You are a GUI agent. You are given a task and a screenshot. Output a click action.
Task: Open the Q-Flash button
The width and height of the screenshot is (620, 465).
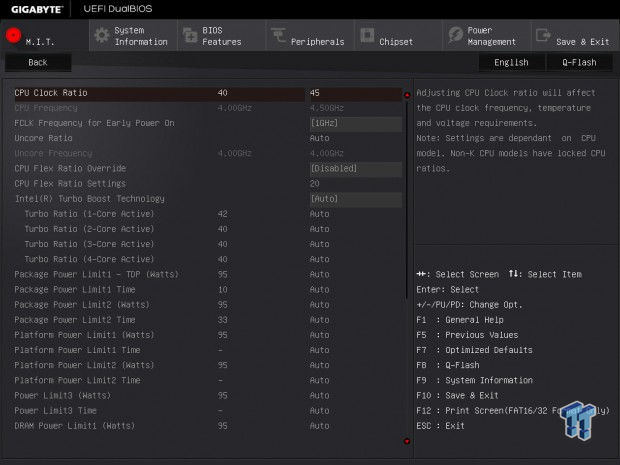click(x=579, y=62)
